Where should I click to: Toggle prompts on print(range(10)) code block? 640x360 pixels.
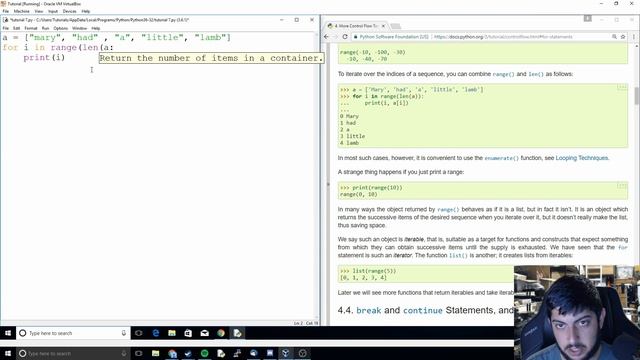622,186
